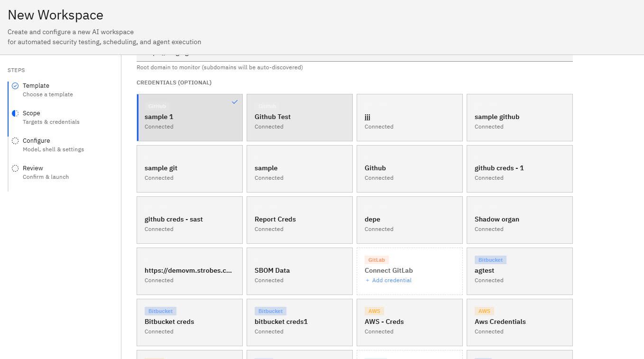Click the Template step checkmark icon
644x359 pixels.
[15, 86]
